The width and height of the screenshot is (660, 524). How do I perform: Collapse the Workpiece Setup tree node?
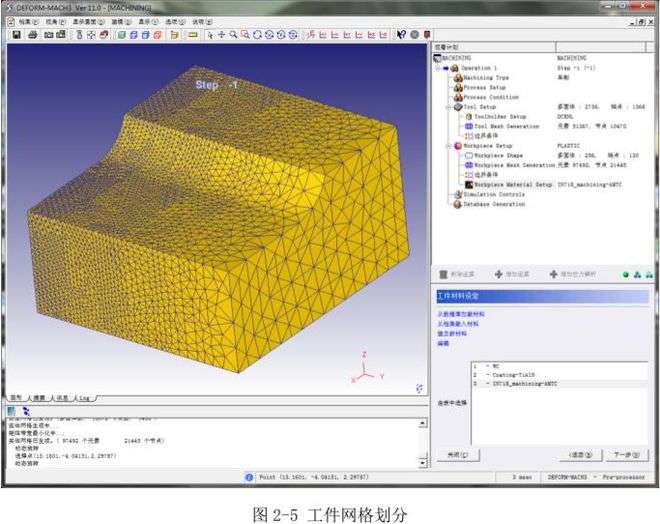tap(450, 146)
